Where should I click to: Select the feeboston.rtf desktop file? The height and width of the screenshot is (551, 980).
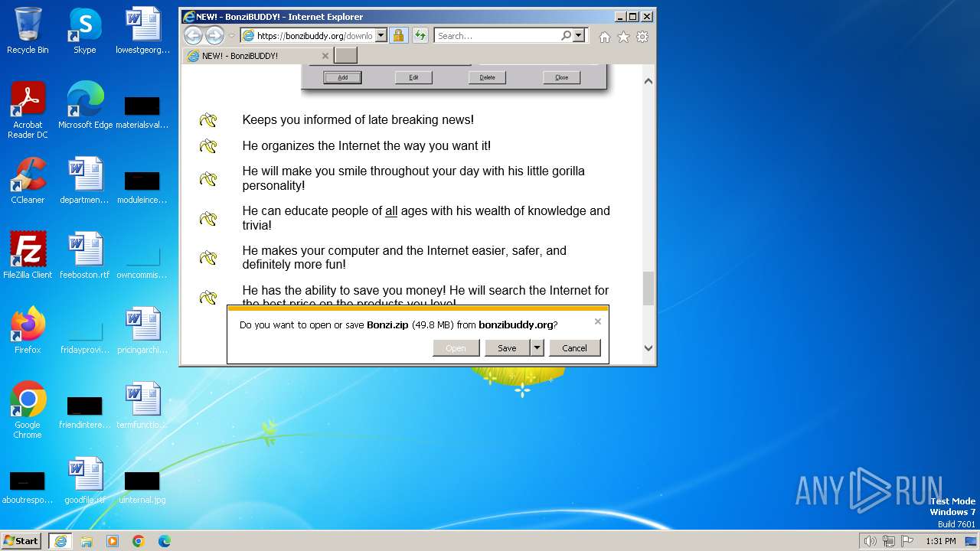tap(85, 256)
